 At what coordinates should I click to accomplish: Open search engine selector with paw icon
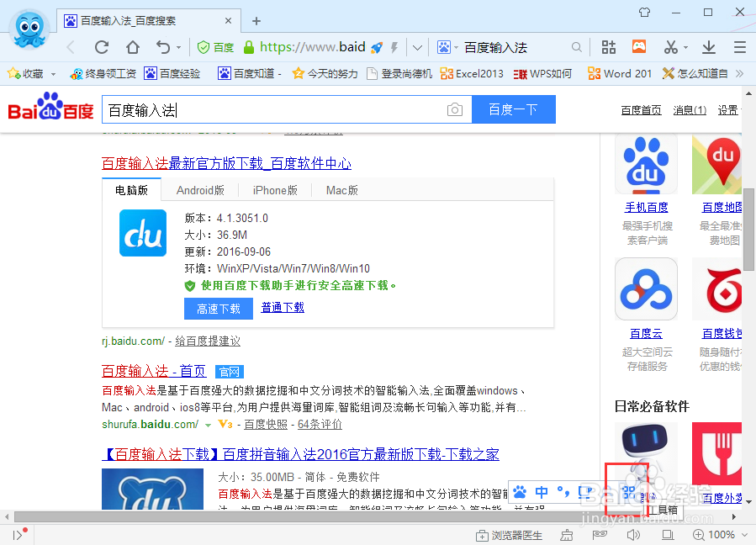447,47
